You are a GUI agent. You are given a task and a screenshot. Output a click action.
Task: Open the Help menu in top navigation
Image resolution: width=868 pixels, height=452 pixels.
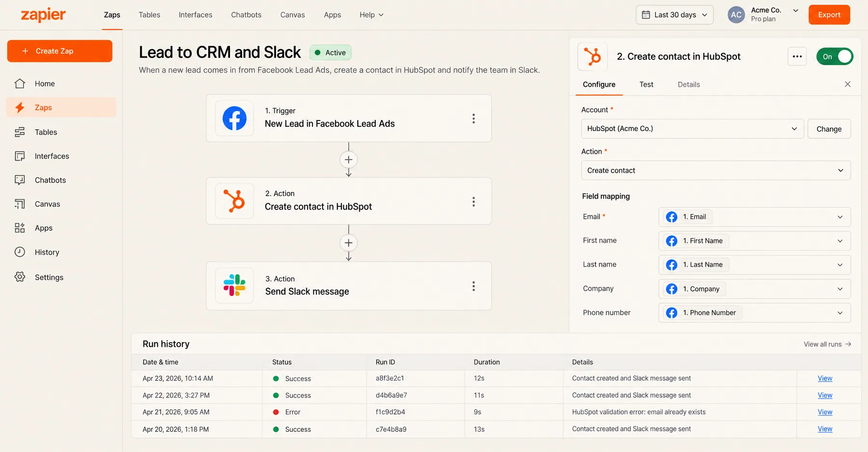pos(371,15)
